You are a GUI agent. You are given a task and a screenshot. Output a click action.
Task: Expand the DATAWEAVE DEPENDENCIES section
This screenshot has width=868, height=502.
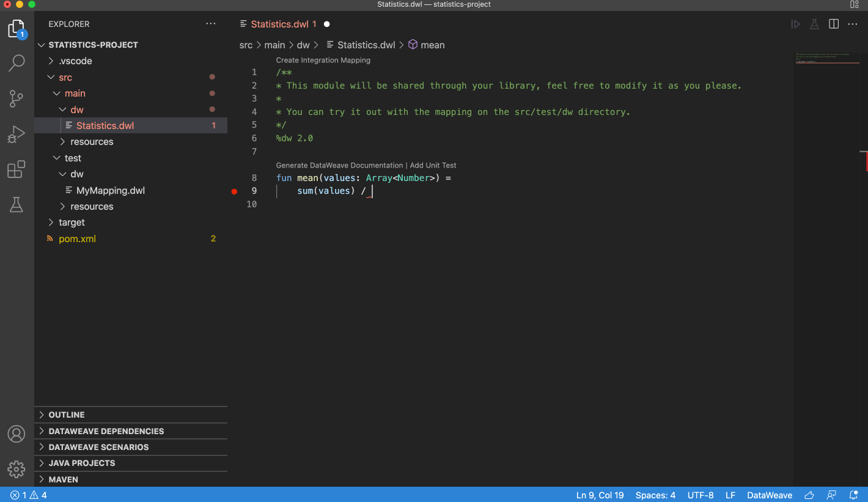click(106, 431)
